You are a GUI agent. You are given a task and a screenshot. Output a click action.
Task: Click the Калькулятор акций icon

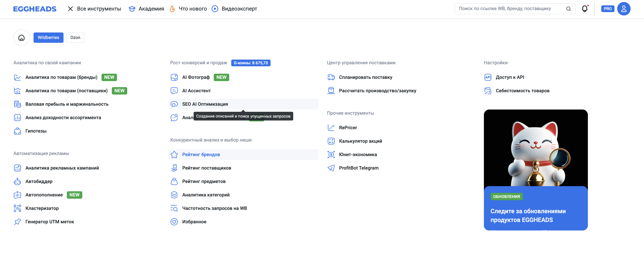(x=331, y=141)
